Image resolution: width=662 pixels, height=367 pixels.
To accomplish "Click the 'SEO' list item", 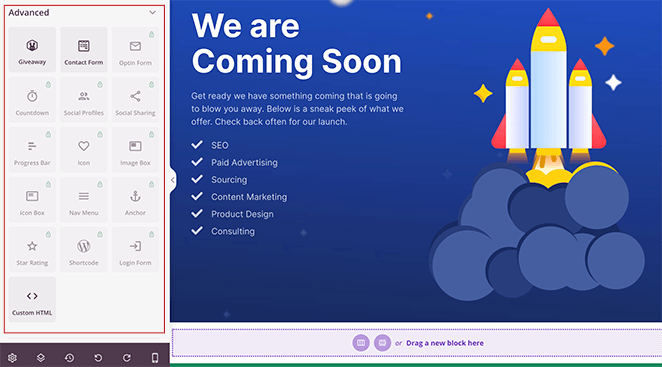I will point(220,145).
